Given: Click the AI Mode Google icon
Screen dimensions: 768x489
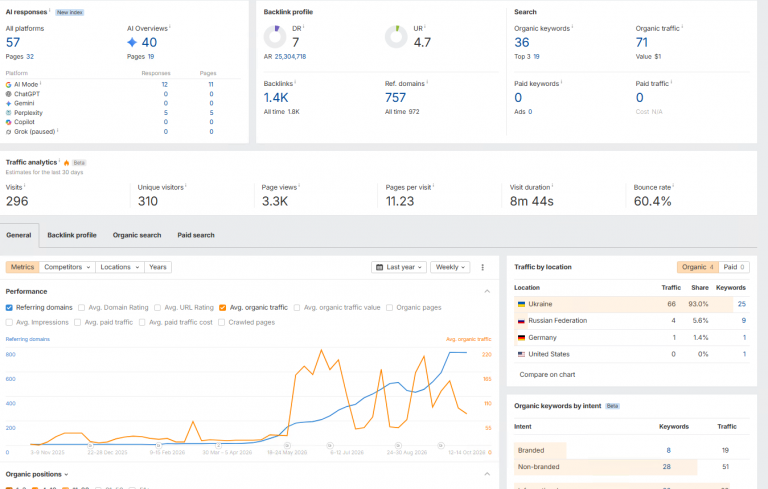Looking at the screenshot, I should tap(8, 85).
